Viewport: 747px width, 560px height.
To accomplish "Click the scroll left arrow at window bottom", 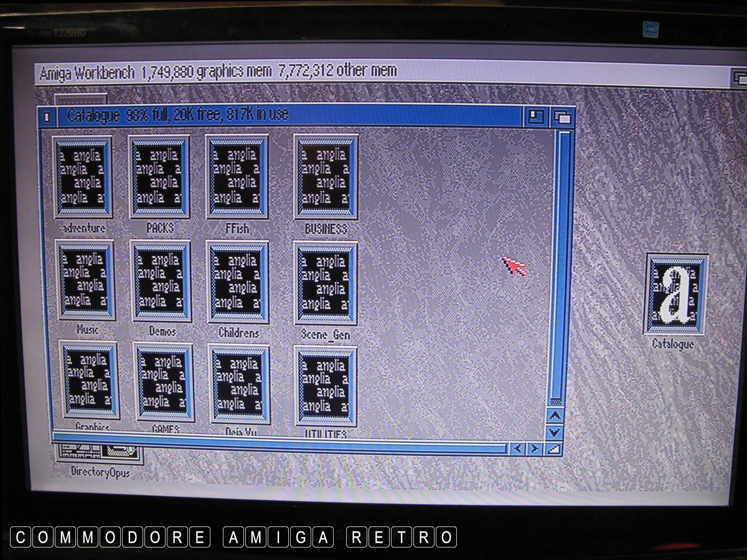I will (x=517, y=448).
